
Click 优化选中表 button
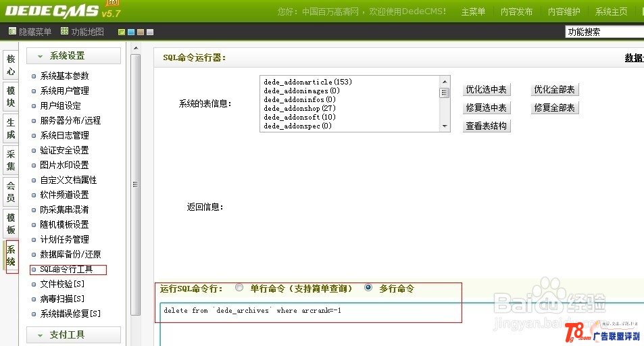[487, 90]
